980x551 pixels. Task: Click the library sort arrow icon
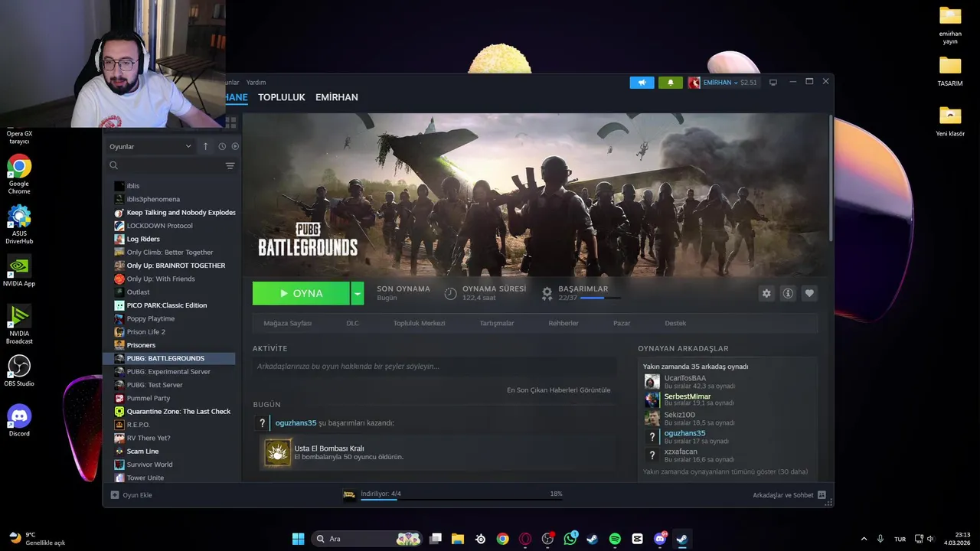click(205, 146)
